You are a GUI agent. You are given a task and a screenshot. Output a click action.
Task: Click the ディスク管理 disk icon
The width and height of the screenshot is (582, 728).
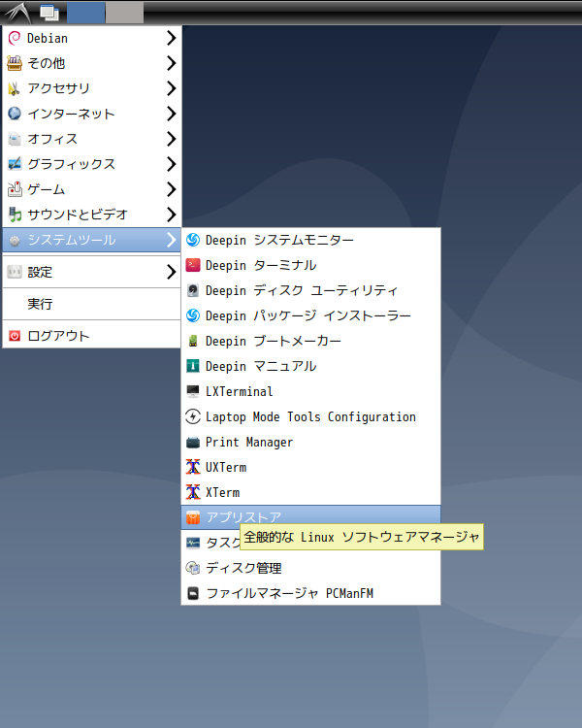tap(193, 568)
